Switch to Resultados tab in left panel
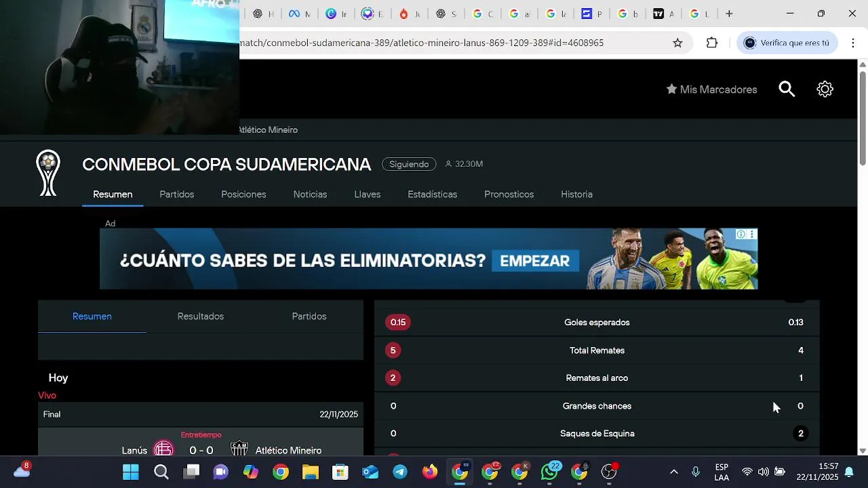This screenshot has height=488, width=868. pyautogui.click(x=201, y=317)
